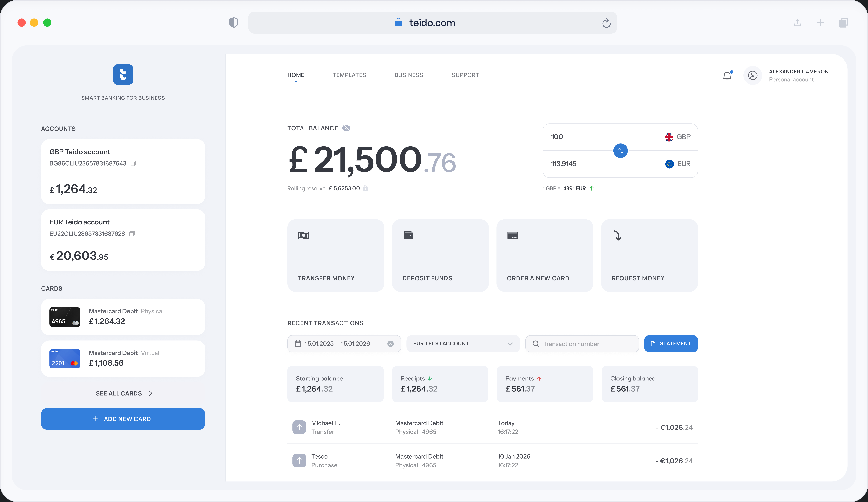The height and width of the screenshot is (502, 868).
Task: Go to the Home tab
Action: pyautogui.click(x=296, y=75)
